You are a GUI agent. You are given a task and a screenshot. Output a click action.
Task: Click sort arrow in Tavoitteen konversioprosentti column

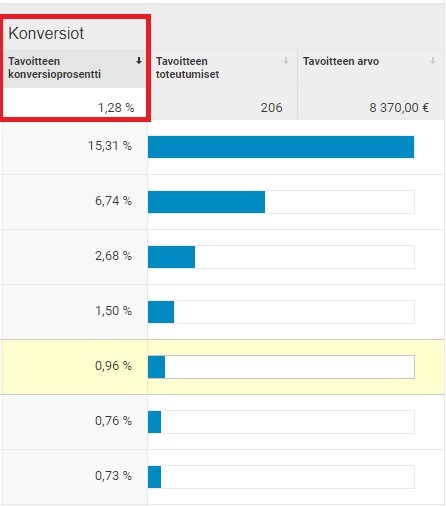[x=139, y=61]
